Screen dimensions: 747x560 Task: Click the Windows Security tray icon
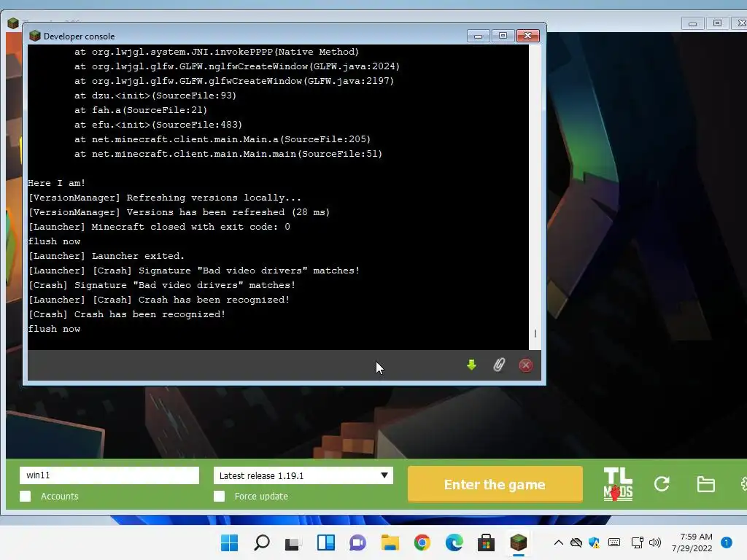[x=594, y=542]
